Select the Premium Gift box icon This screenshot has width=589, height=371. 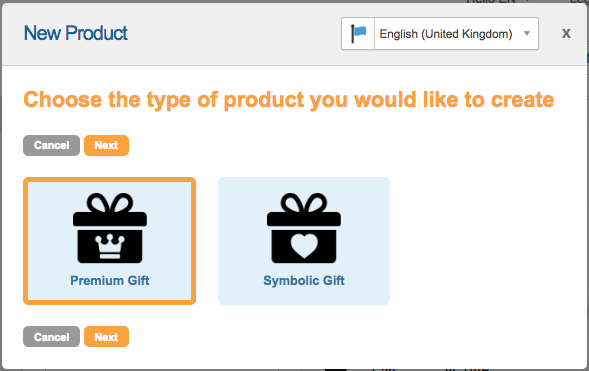click(x=110, y=228)
